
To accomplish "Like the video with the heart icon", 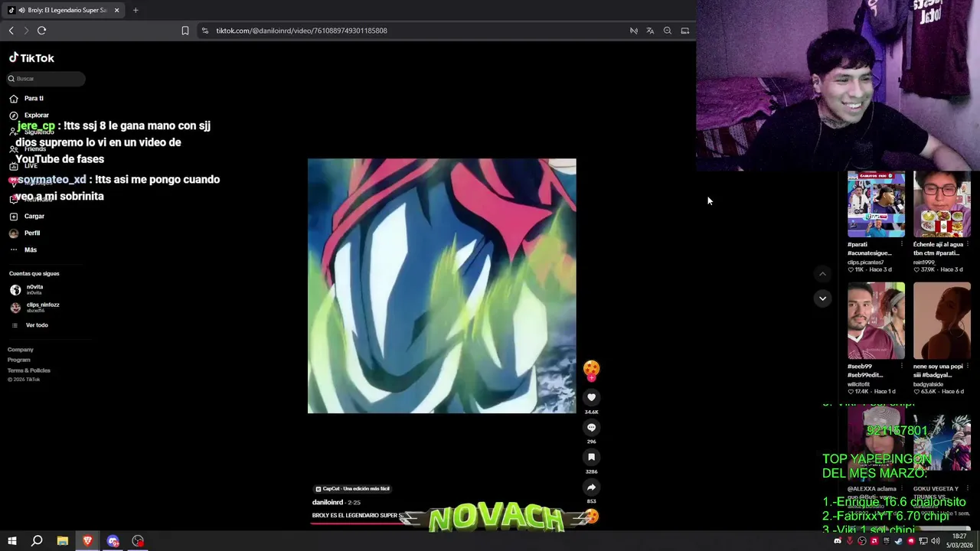I will [x=591, y=397].
